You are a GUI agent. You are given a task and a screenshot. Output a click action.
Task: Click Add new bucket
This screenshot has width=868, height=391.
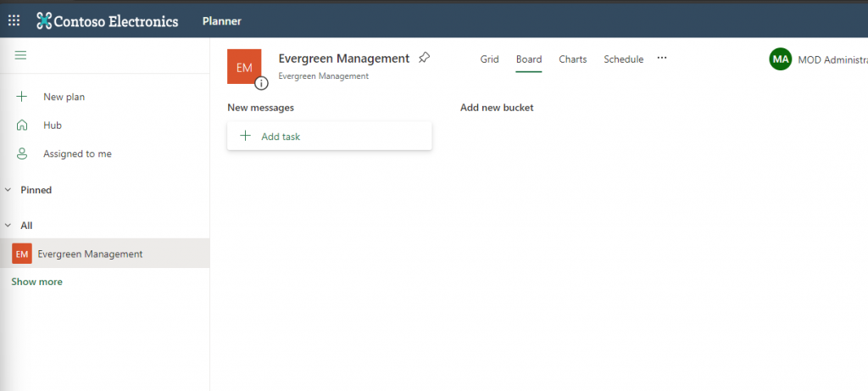tap(496, 108)
